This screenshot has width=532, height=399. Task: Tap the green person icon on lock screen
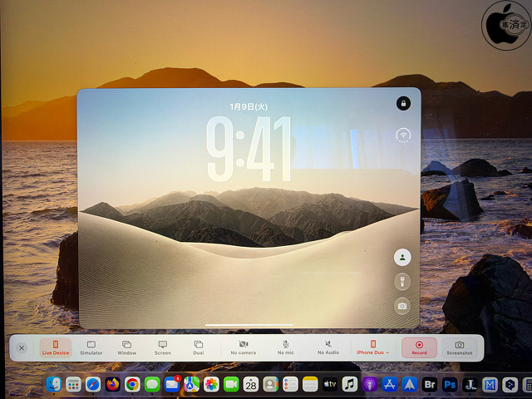pos(402,257)
